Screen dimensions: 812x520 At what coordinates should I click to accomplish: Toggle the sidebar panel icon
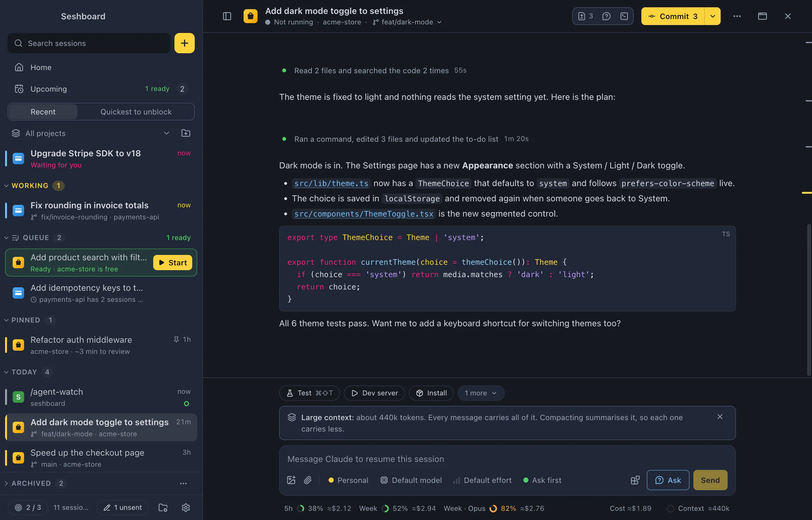[227, 16]
